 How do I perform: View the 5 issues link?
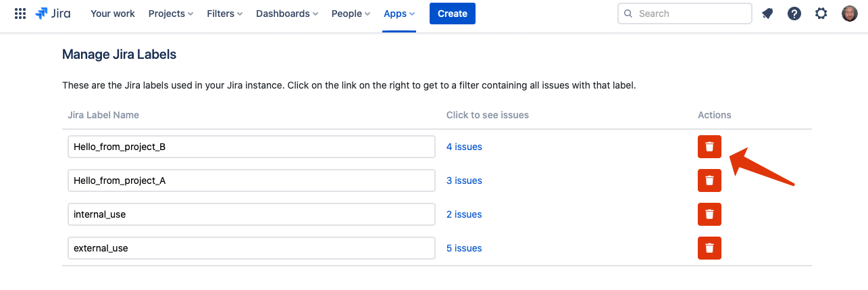click(x=464, y=248)
